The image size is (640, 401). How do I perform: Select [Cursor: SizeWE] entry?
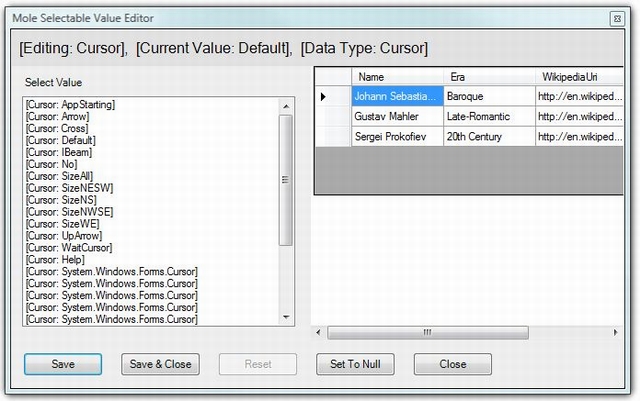[x=62, y=224]
